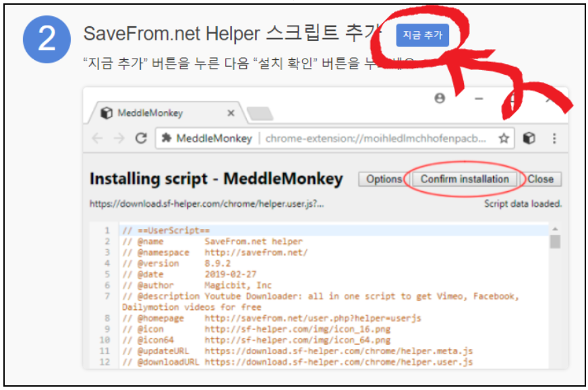Click the Close button beside Confirm installation

540,179
